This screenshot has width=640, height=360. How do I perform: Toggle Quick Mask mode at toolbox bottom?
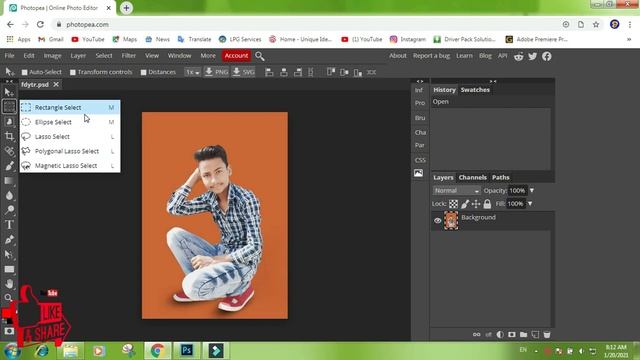coord(9,331)
